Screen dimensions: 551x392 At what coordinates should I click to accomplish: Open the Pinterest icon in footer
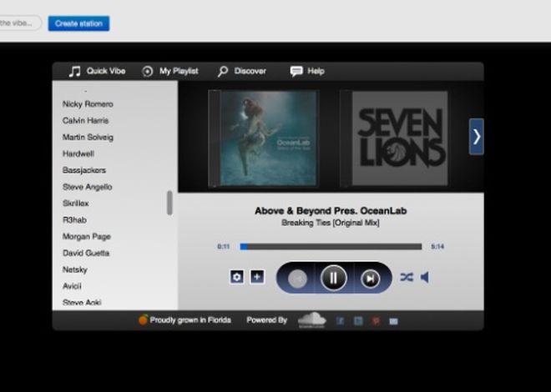(376, 321)
